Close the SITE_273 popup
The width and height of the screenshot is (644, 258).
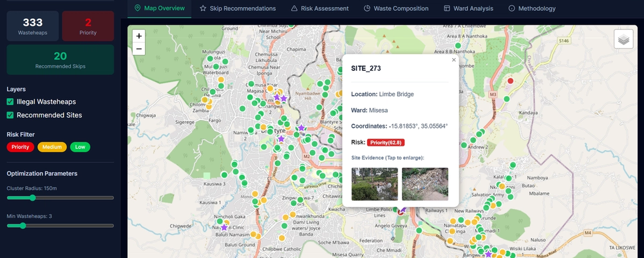(454, 60)
